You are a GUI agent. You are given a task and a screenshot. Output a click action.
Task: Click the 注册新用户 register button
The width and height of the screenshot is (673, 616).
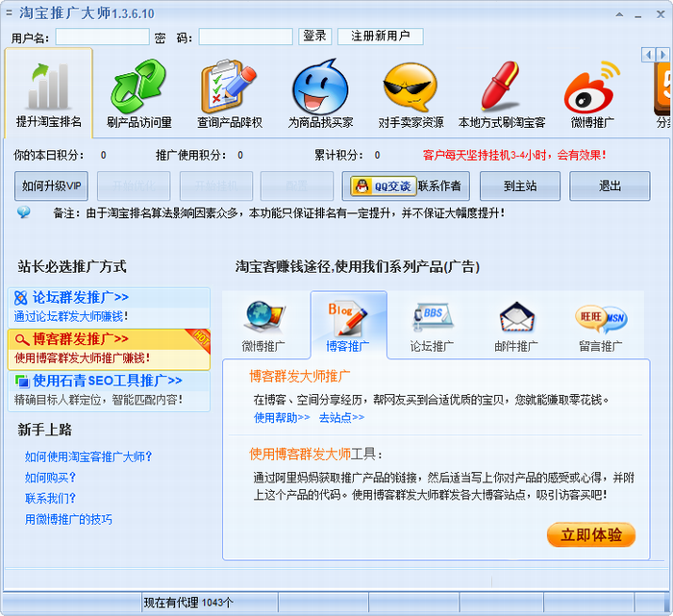(381, 36)
